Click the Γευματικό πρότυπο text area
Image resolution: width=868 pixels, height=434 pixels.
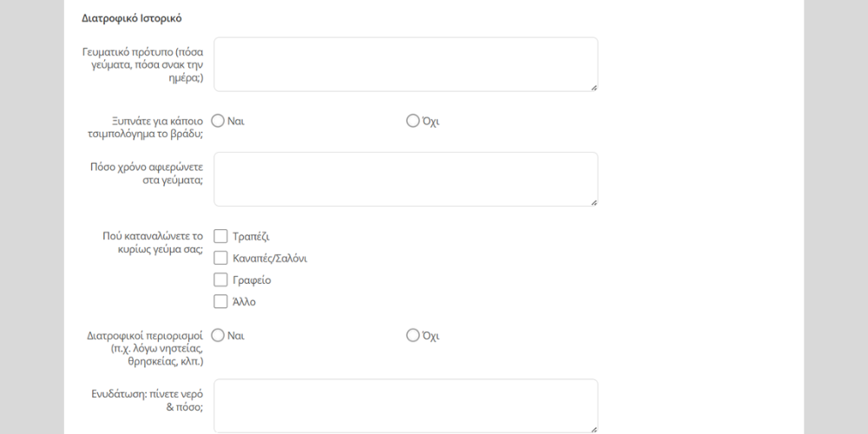click(x=405, y=64)
